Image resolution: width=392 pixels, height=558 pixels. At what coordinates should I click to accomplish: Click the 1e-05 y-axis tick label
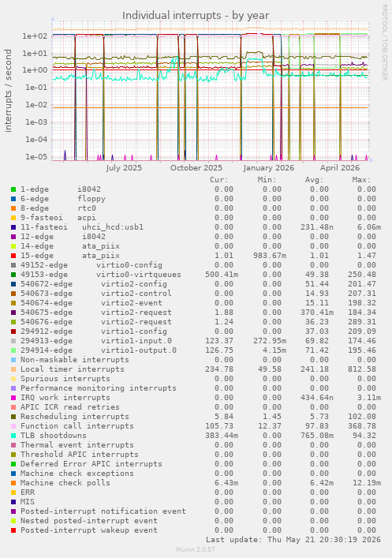pyautogui.click(x=35, y=157)
